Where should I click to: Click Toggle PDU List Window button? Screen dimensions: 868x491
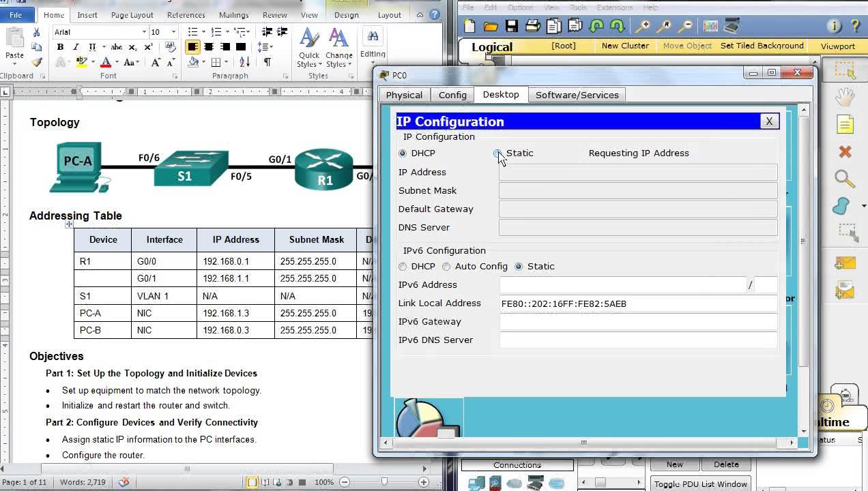coord(701,483)
